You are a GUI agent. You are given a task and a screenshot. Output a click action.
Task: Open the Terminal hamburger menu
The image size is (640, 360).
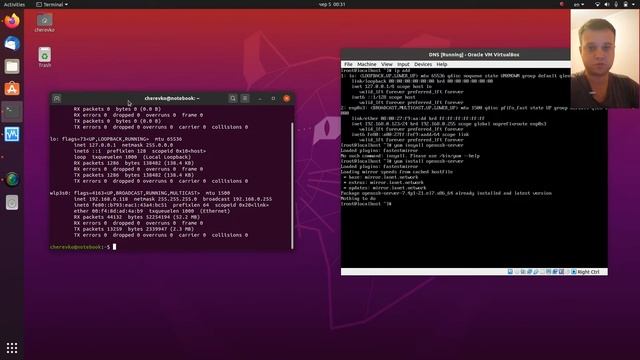coord(245,98)
